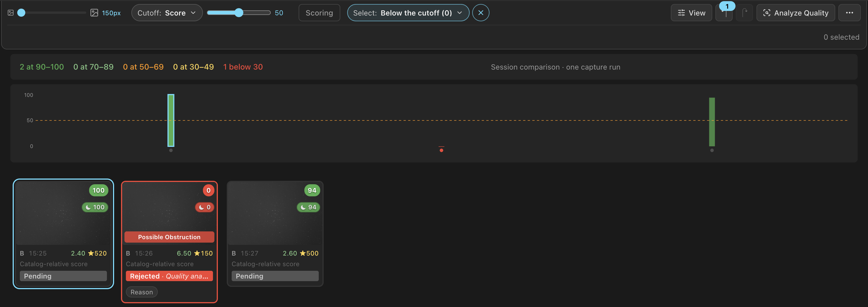Click the '0 at 50–69' summary
Image resolution: width=868 pixels, height=307 pixels.
[x=143, y=67]
